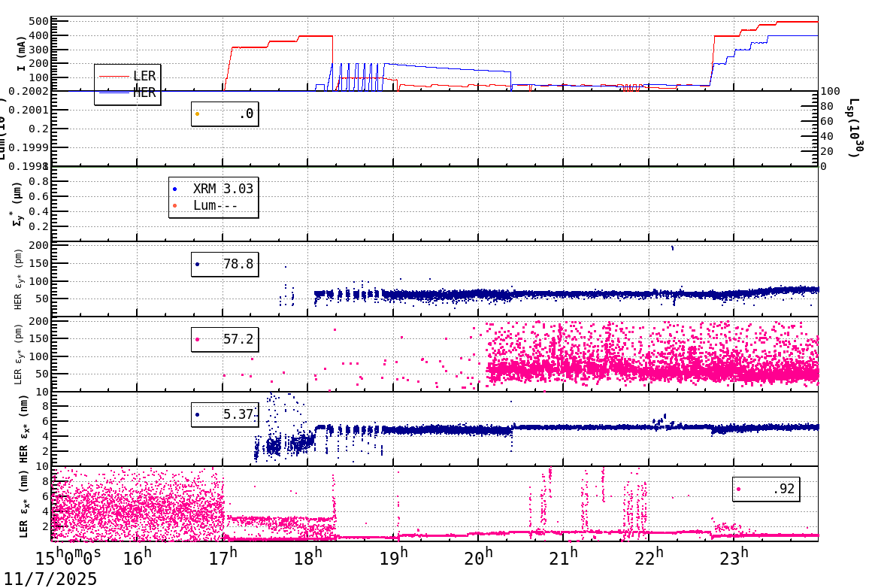Click the 16h time axis label
The width and height of the screenshot is (872, 588).
[x=138, y=557]
